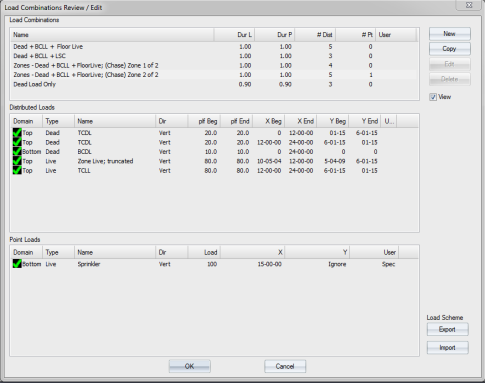
Task: Import a load scheme
Action: [x=447, y=348]
